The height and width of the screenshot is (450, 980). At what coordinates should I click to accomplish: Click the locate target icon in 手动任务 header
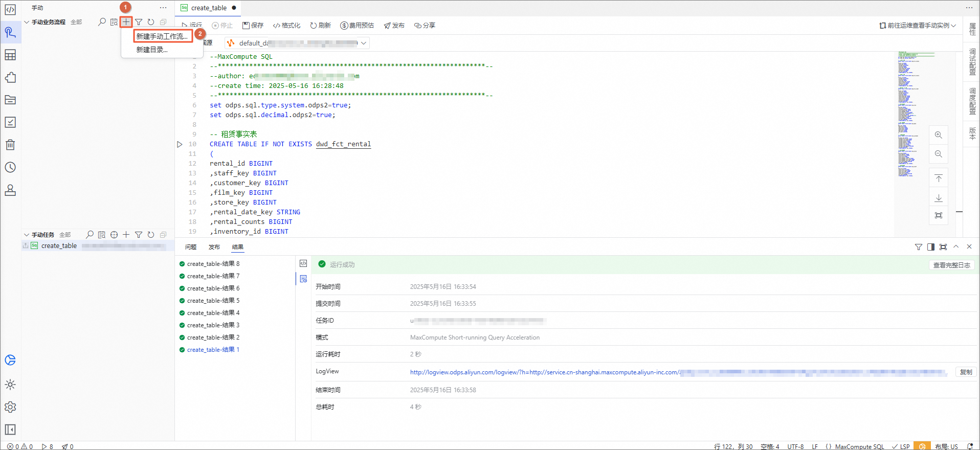click(x=114, y=235)
